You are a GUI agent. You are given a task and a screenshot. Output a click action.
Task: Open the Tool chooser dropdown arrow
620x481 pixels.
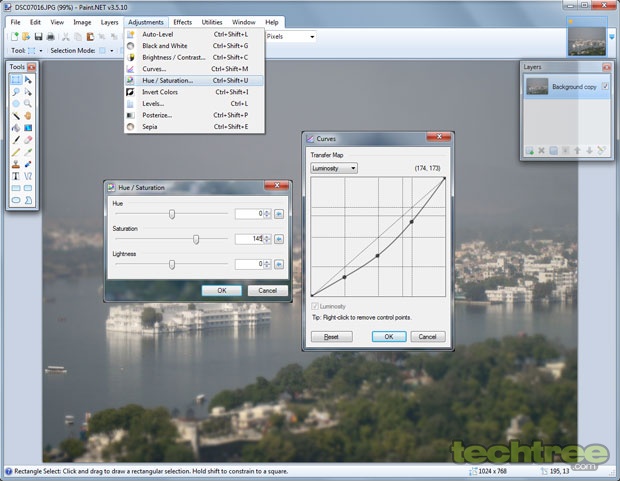[x=41, y=51]
